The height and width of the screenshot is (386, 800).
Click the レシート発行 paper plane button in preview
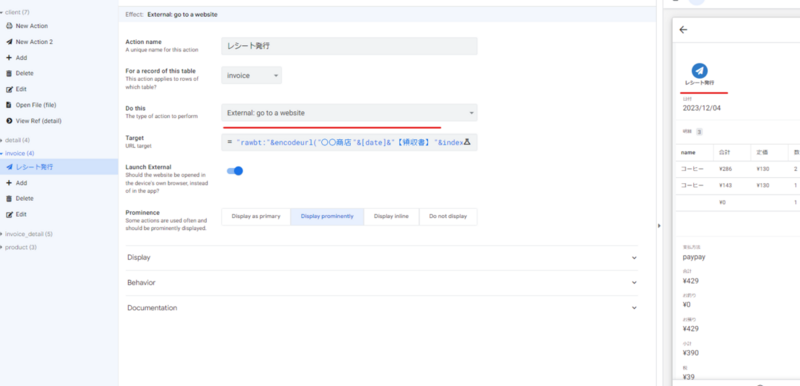(x=699, y=71)
